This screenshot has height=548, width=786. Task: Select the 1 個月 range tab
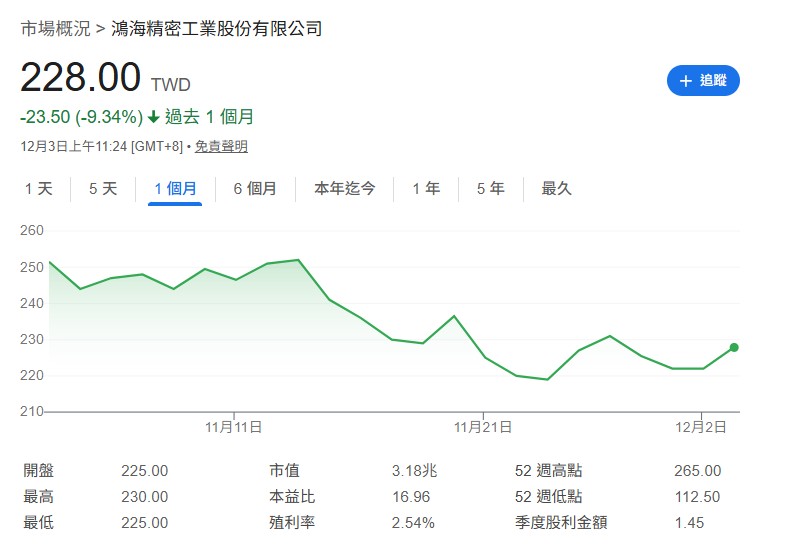[175, 189]
